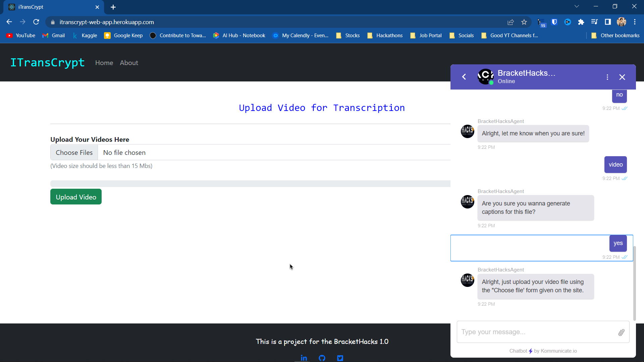
Task: Open the LinkedIn icon in footer
Action: [x=304, y=358]
